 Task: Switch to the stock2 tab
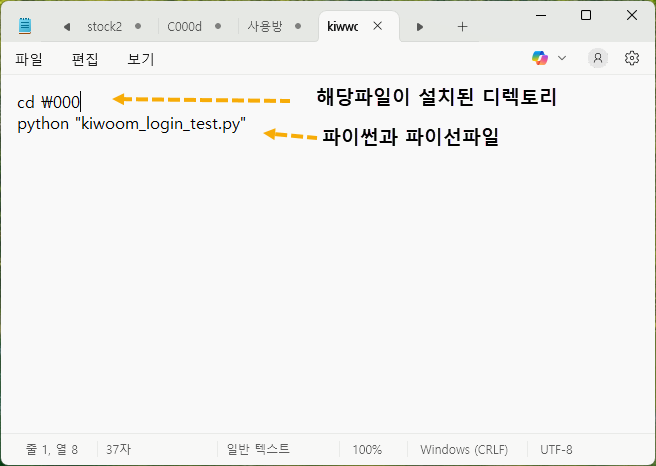104,26
